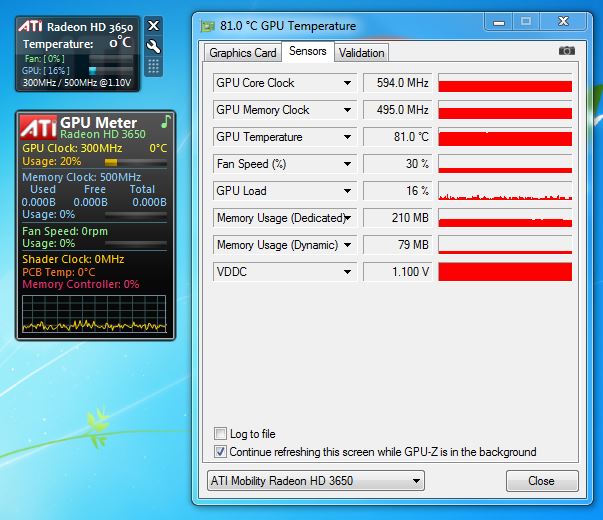
Task: Minimize the GPU-Z window
Action: 499,22
